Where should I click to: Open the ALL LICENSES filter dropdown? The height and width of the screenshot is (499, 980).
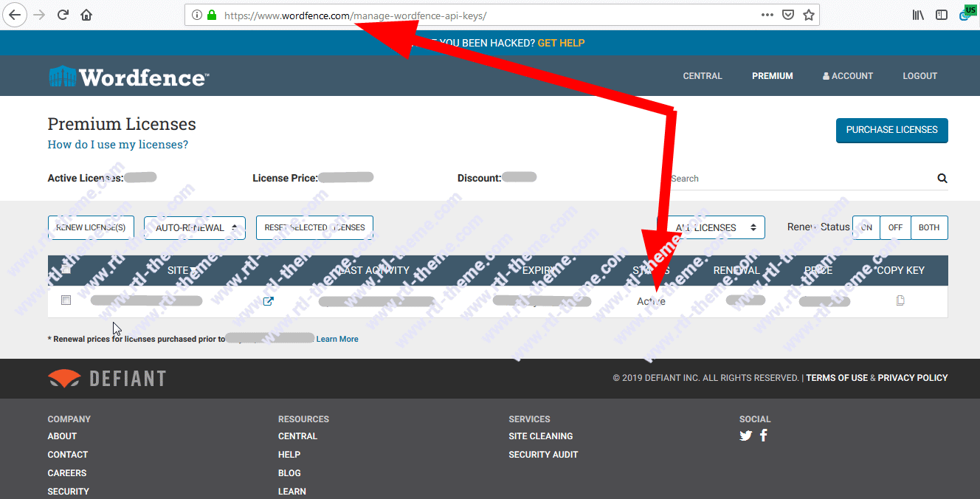tap(711, 227)
